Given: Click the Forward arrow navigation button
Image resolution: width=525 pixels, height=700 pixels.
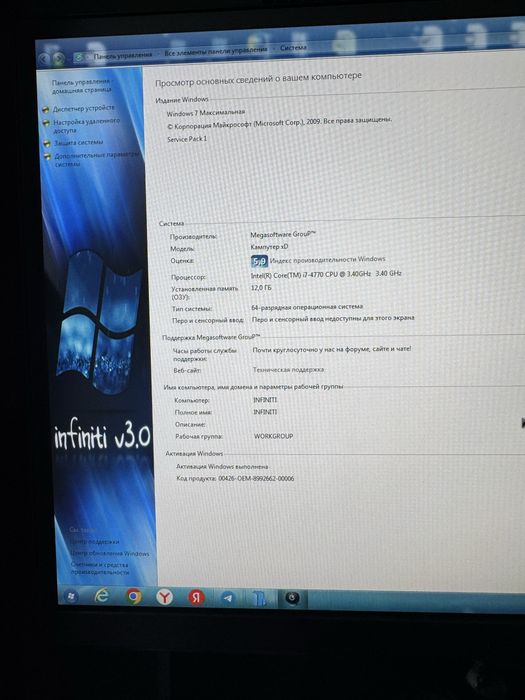Looking at the screenshot, I should [x=58, y=58].
